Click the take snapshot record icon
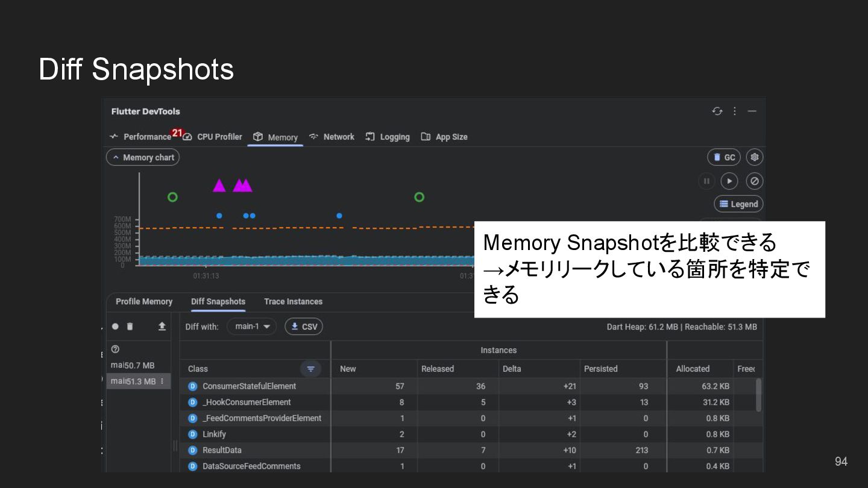This screenshot has height=488, width=868. coord(115,327)
